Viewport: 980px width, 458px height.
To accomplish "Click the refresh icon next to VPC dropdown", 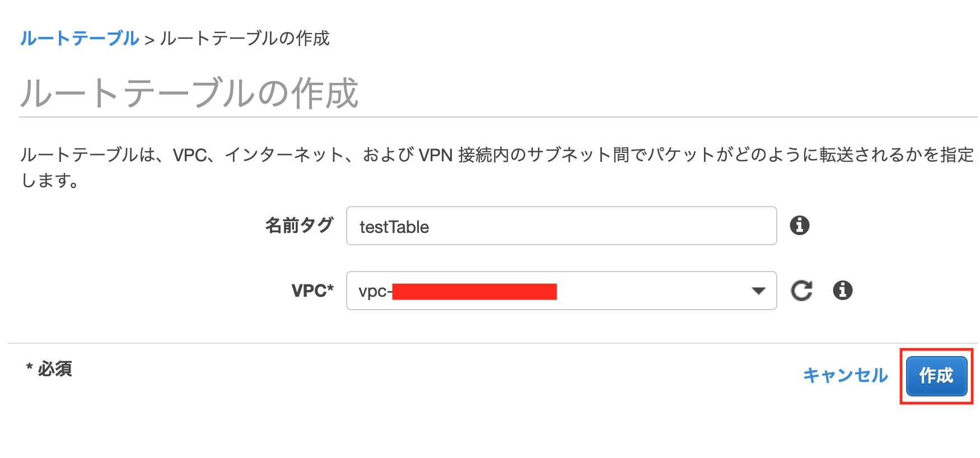I will click(801, 291).
